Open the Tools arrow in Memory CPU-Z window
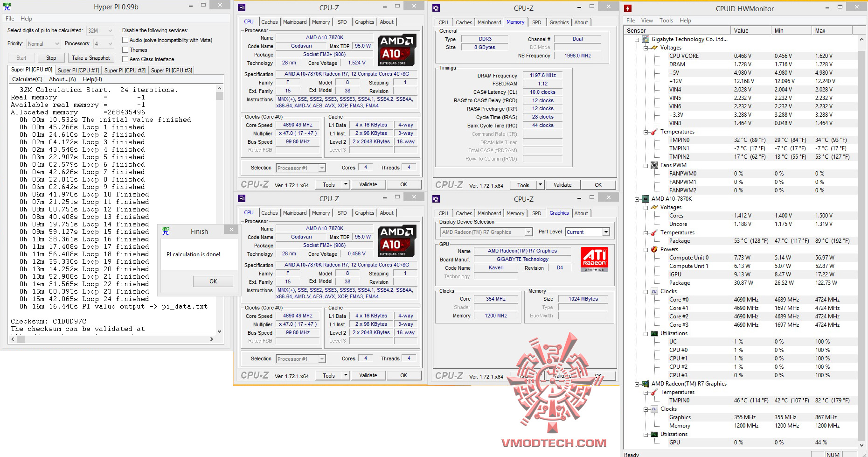The image size is (868, 457). pos(540,185)
